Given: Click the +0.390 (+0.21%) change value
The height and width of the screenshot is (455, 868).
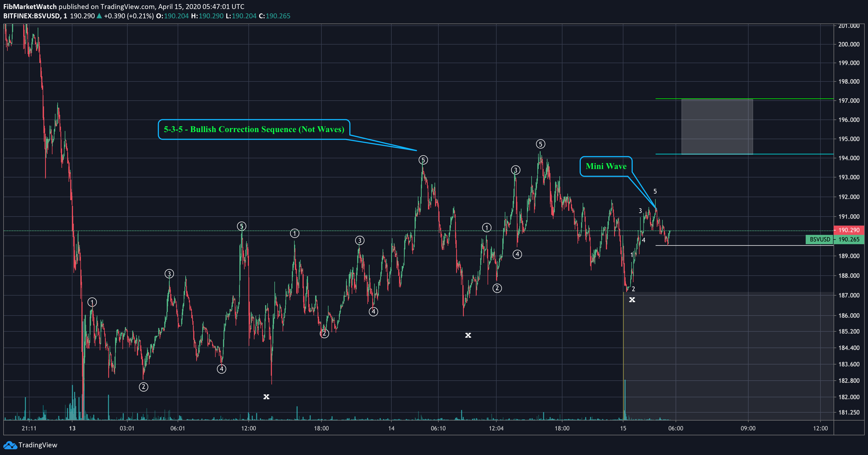Looking at the screenshot, I should click(129, 16).
